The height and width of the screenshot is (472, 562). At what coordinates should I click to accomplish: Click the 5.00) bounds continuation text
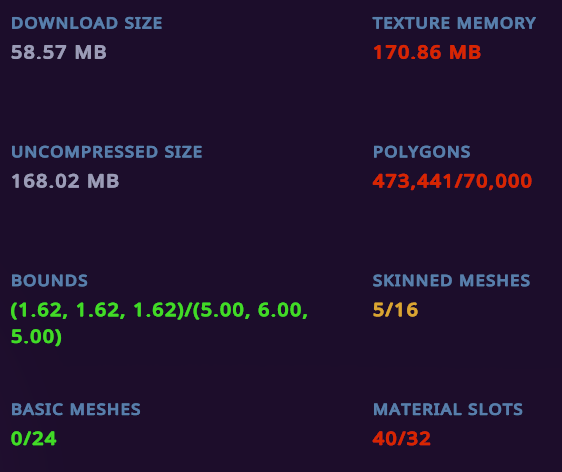pyautogui.click(x=36, y=337)
